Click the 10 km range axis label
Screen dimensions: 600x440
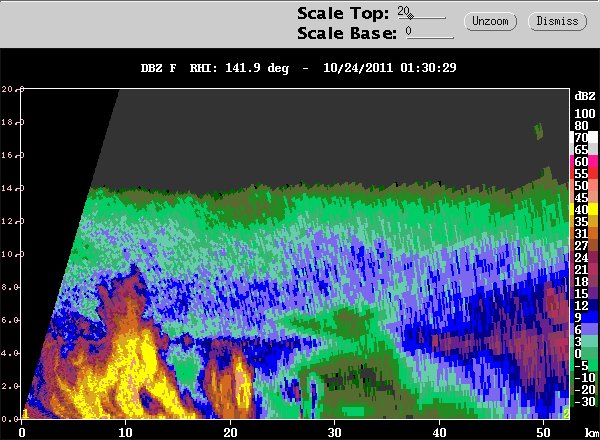(x=126, y=433)
